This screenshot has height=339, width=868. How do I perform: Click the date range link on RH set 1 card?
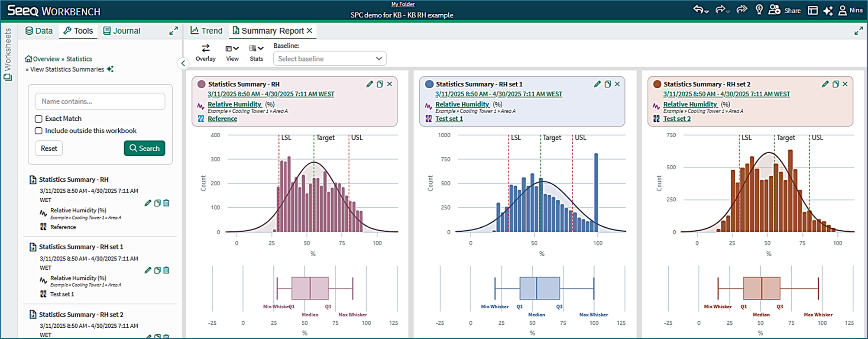[x=499, y=94]
